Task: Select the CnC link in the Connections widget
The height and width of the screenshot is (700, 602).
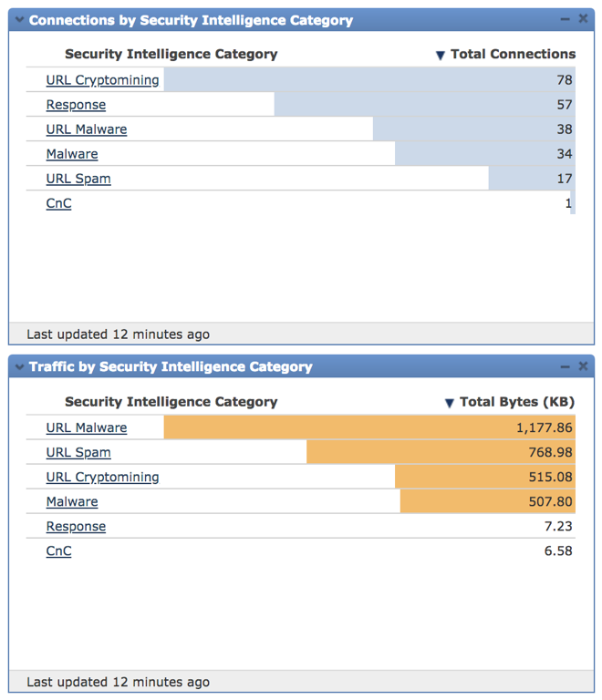Action: coord(58,203)
